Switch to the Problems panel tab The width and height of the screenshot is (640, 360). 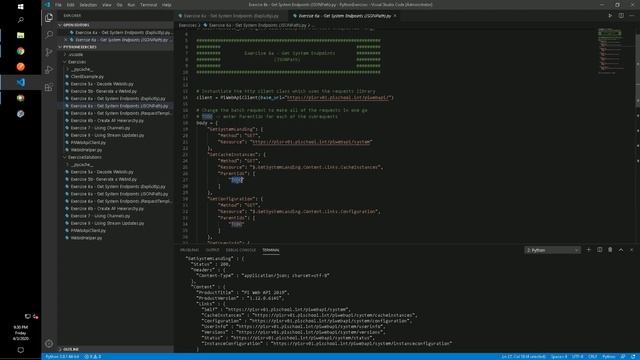point(189,250)
